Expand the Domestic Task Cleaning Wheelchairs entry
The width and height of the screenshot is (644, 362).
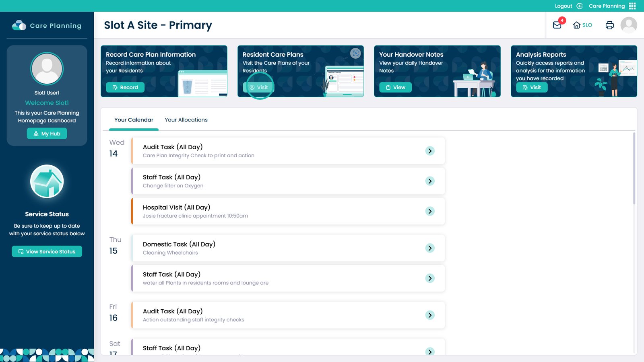pyautogui.click(x=430, y=248)
